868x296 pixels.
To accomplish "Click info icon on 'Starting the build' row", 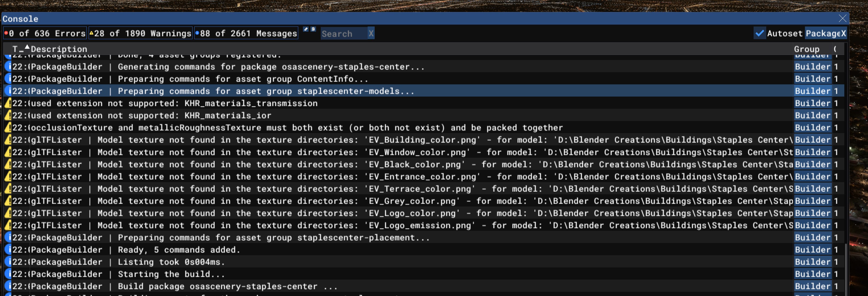I will 8,274.
